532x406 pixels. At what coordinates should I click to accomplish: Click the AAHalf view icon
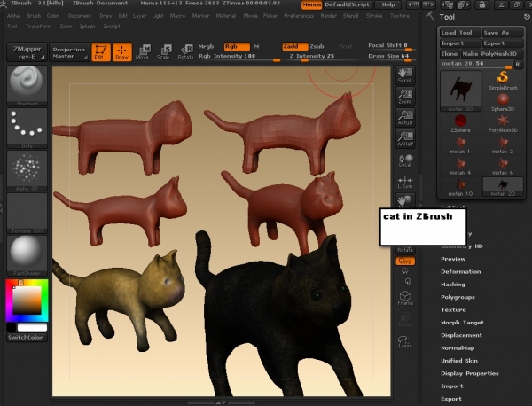coord(405,139)
